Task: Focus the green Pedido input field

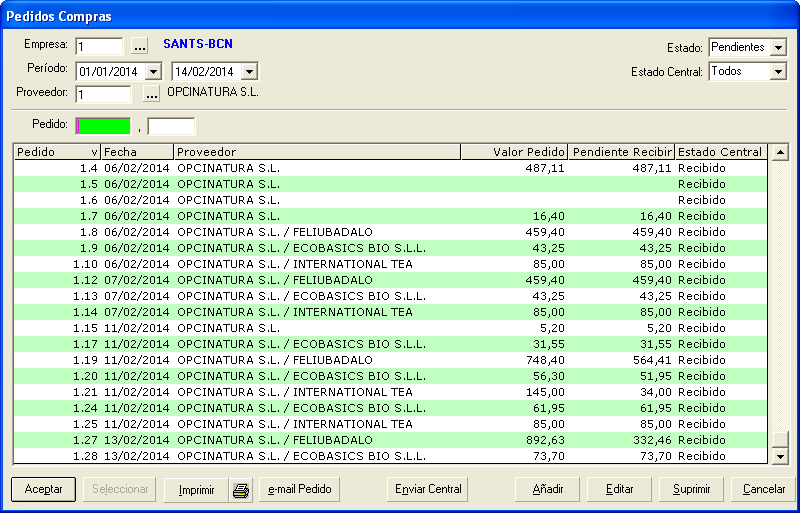Action: tap(104, 126)
